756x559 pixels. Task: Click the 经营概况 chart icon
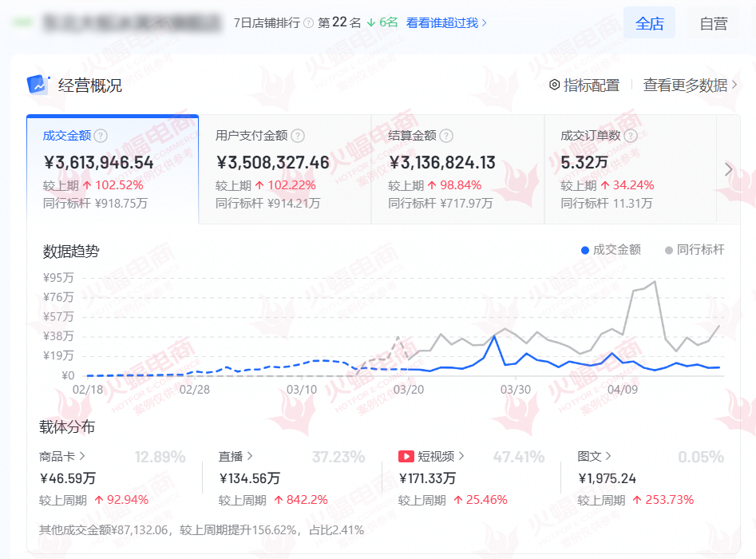(x=38, y=85)
